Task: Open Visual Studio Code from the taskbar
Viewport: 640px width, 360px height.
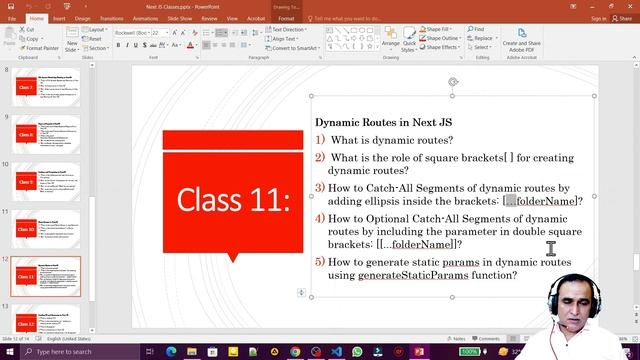Action: coord(336,351)
